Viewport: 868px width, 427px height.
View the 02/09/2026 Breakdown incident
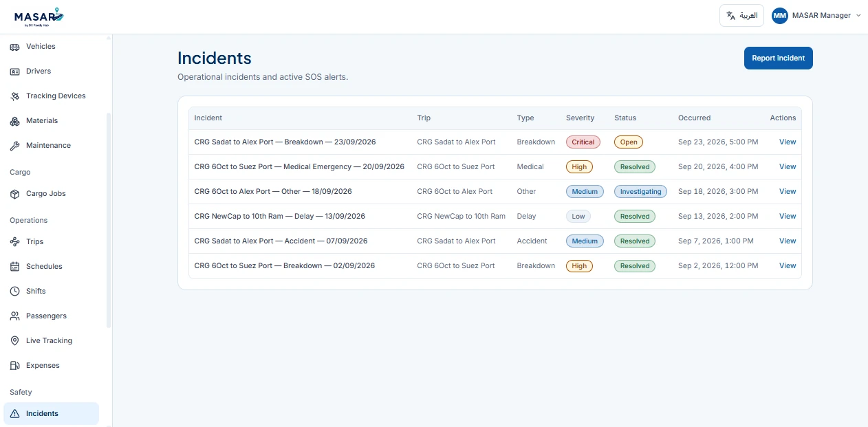pos(788,266)
